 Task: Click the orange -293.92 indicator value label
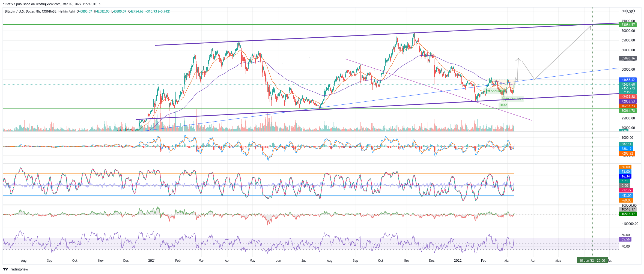pos(627,153)
